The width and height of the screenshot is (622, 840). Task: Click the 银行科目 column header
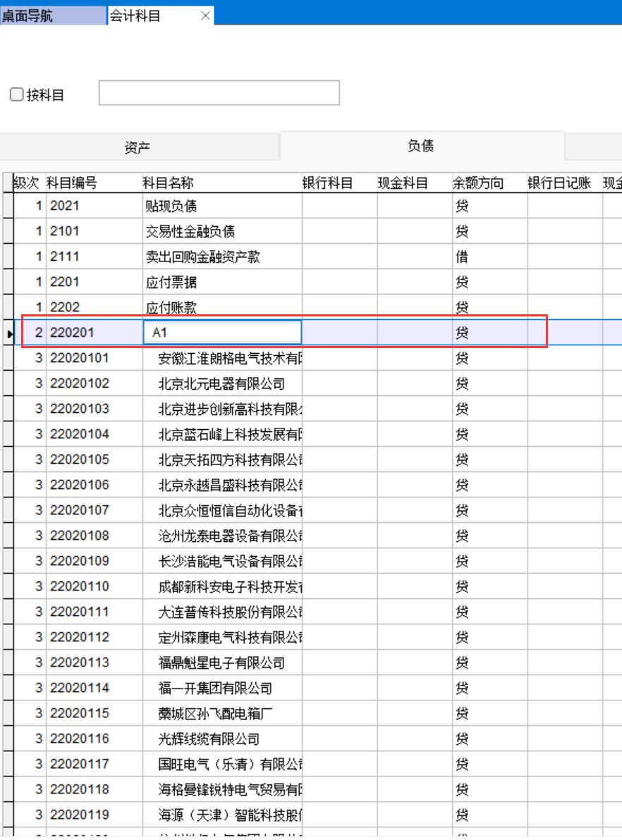(x=327, y=184)
